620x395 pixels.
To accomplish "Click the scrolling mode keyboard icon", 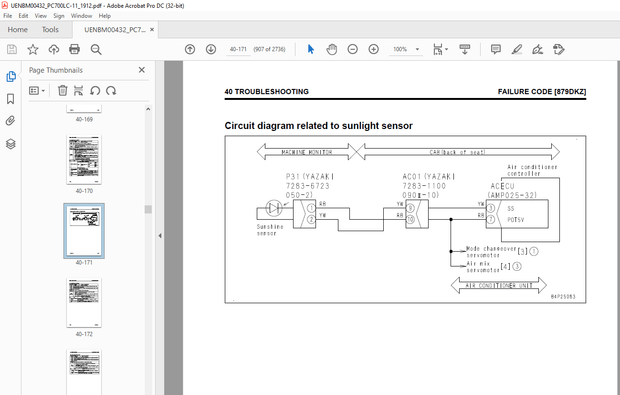I will coord(464,49).
